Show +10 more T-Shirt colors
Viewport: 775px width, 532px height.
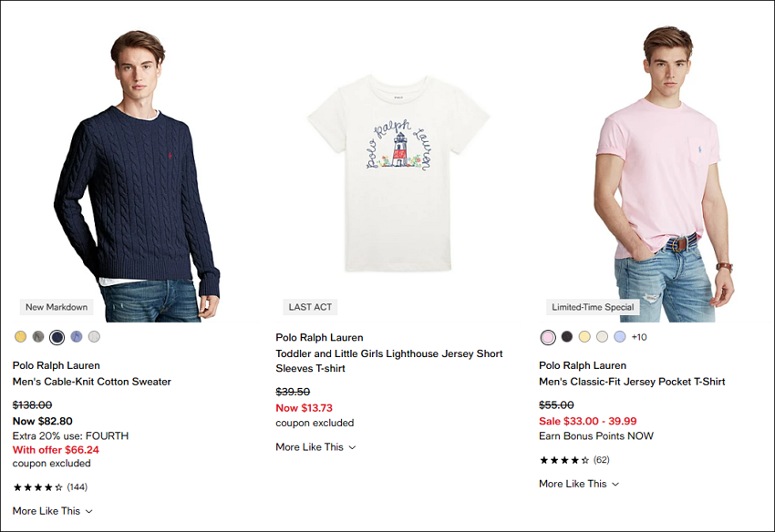pos(639,337)
